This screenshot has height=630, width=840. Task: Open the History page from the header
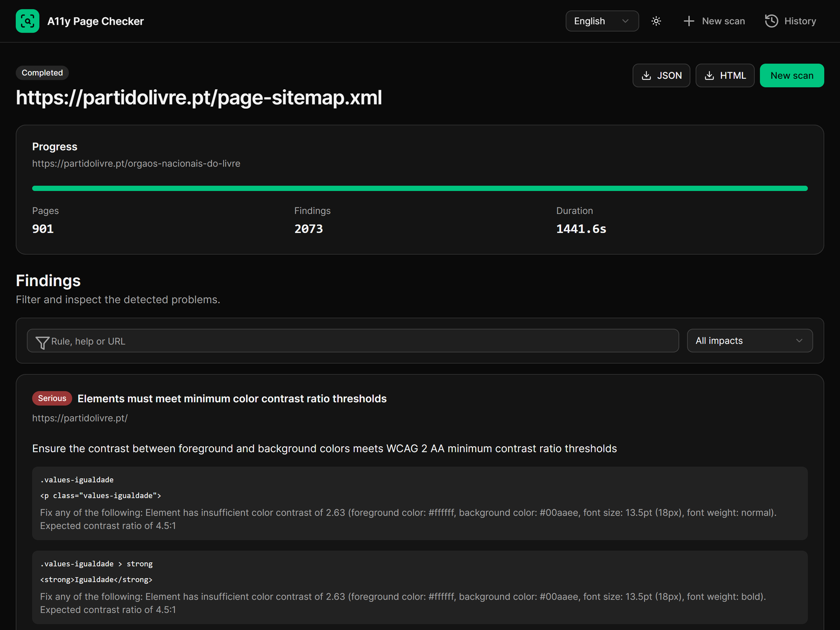(x=791, y=21)
